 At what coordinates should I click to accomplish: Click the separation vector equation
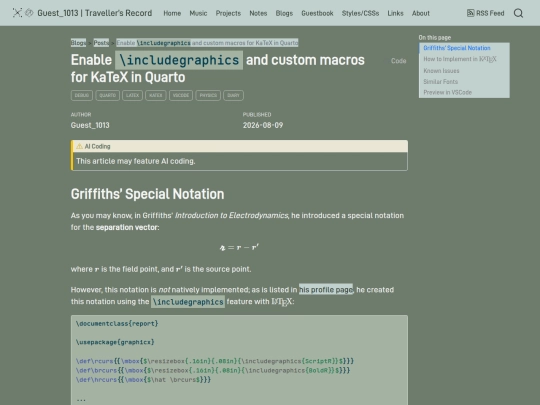[x=239, y=247]
